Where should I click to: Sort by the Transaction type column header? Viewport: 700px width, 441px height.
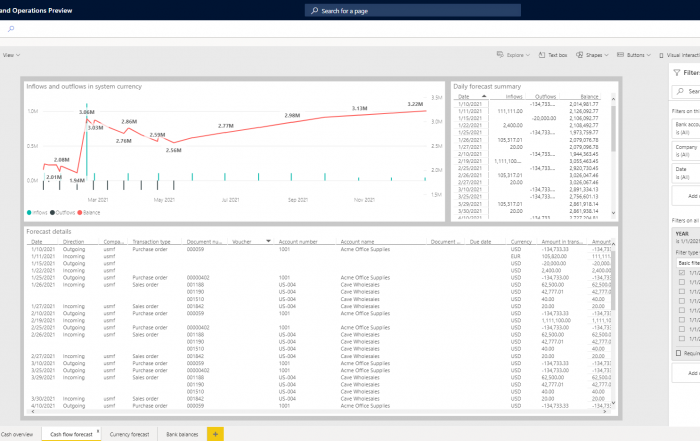tap(151, 241)
